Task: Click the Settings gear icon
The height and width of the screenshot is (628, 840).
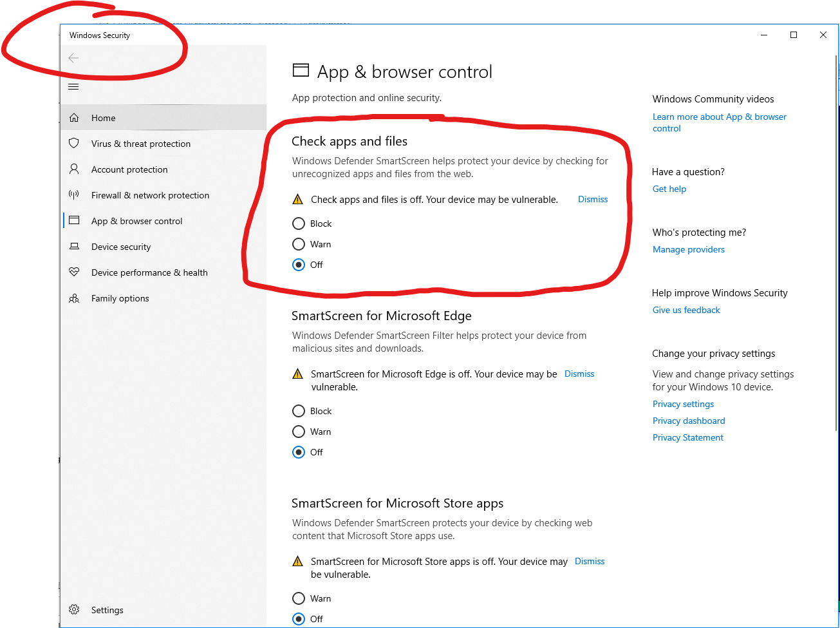Action: [x=74, y=609]
